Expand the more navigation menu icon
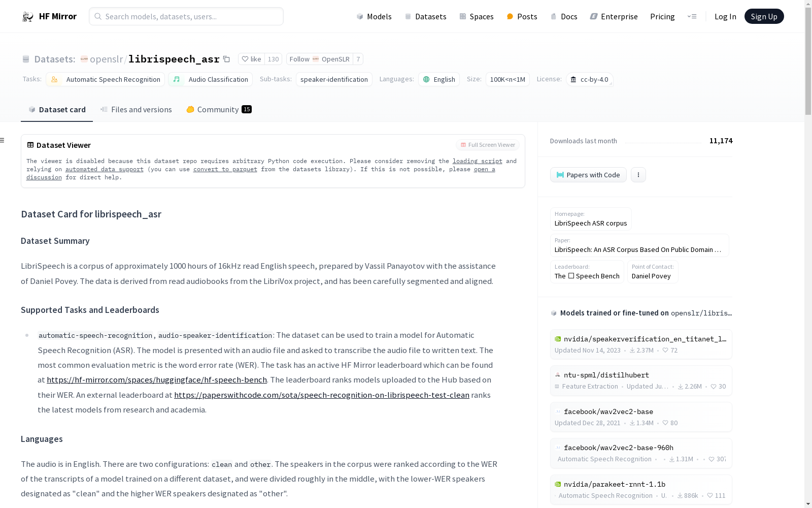Image resolution: width=812 pixels, height=508 pixels. 692,17
